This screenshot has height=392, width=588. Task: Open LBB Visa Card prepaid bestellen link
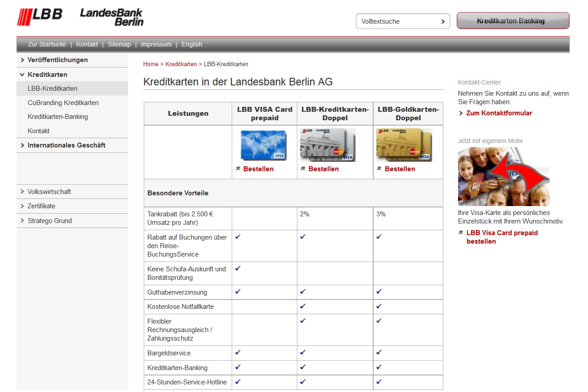(x=502, y=237)
